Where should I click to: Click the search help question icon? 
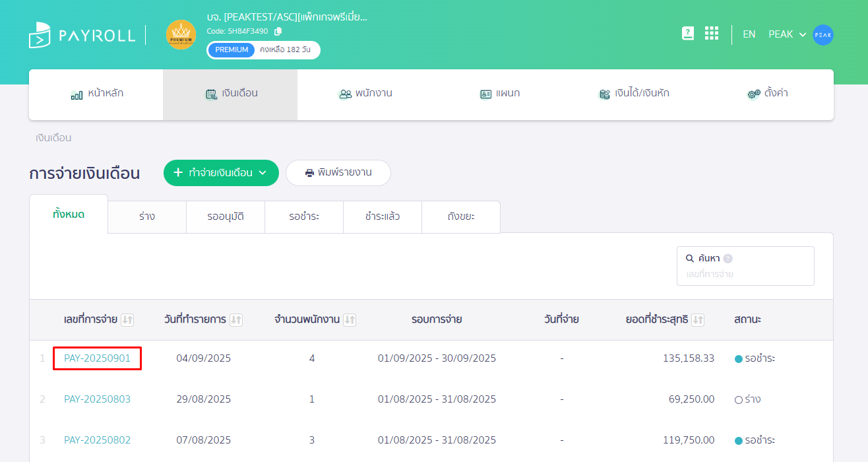click(x=728, y=259)
